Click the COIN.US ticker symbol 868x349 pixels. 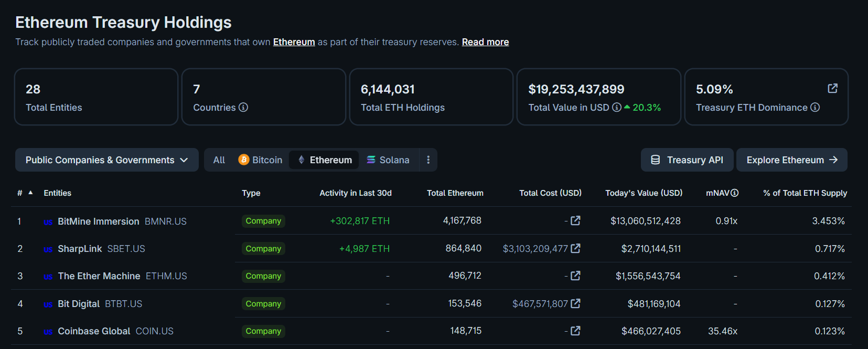(x=155, y=331)
